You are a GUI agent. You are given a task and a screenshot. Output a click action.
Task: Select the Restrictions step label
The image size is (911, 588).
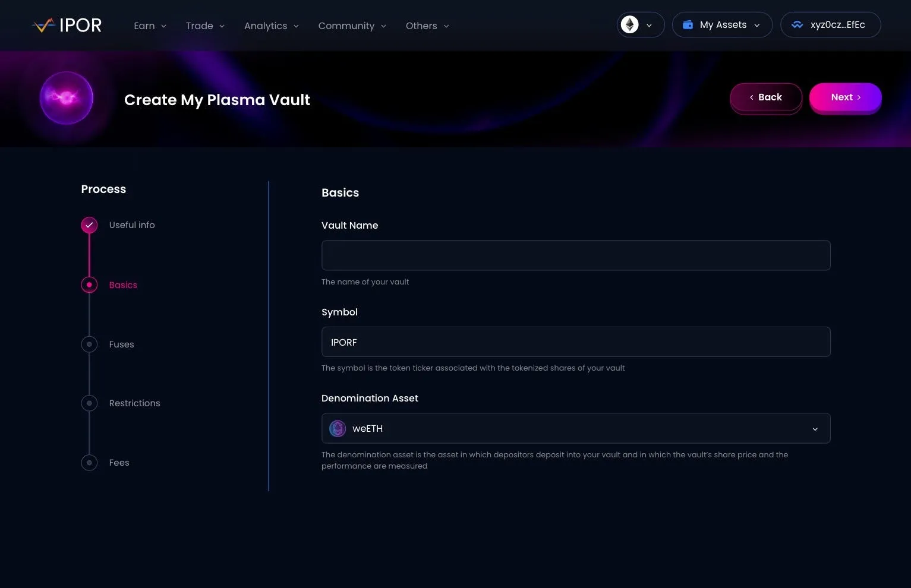point(134,403)
